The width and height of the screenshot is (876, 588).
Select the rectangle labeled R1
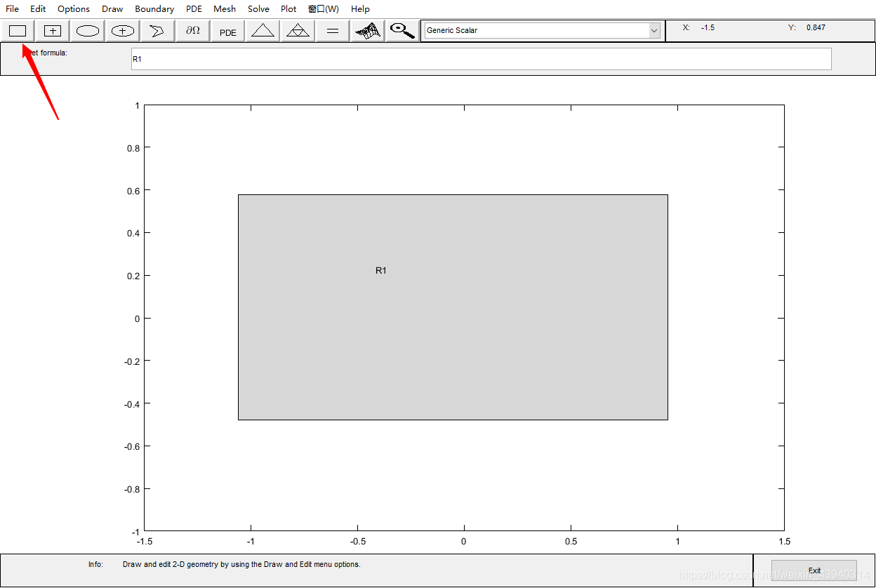pyautogui.click(x=453, y=307)
